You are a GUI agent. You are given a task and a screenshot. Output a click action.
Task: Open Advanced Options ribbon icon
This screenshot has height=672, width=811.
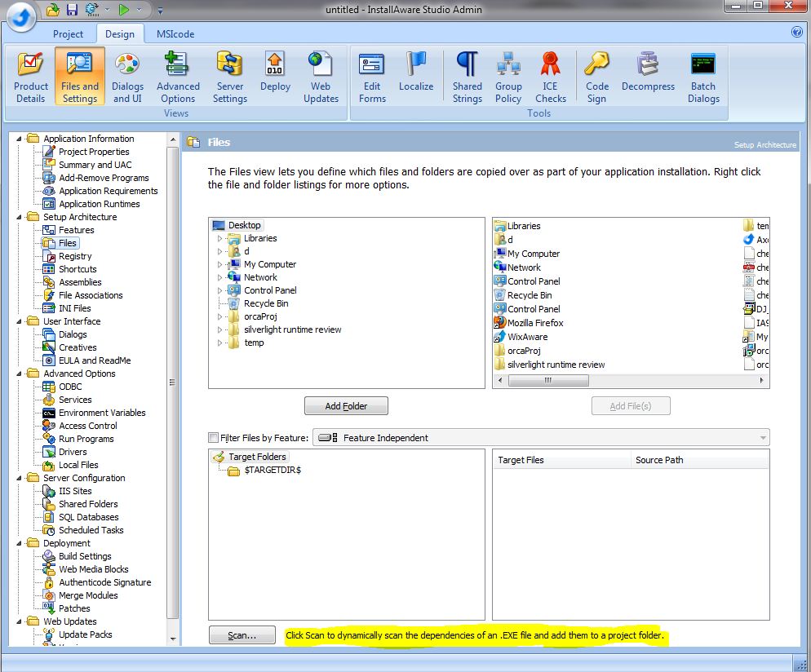click(x=178, y=77)
